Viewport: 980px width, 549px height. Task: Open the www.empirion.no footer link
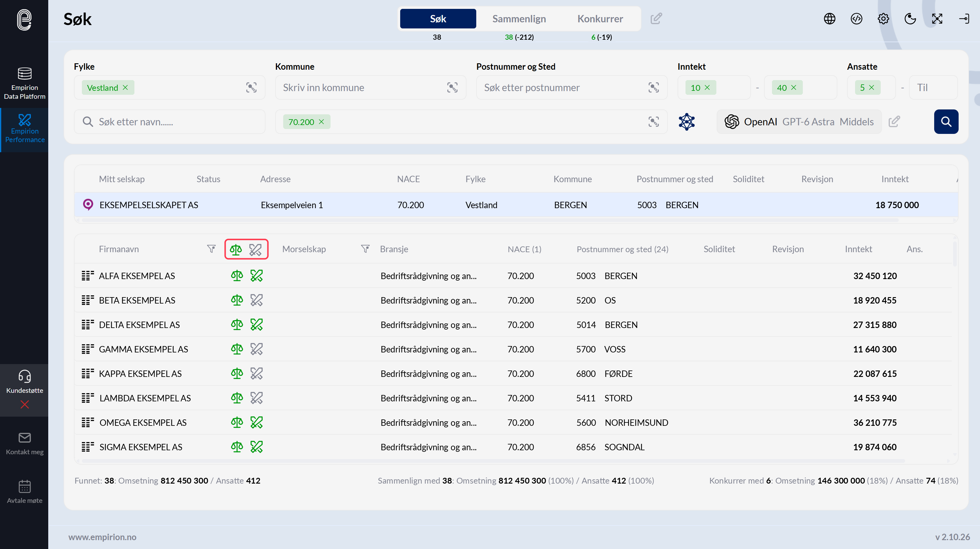[102, 537]
